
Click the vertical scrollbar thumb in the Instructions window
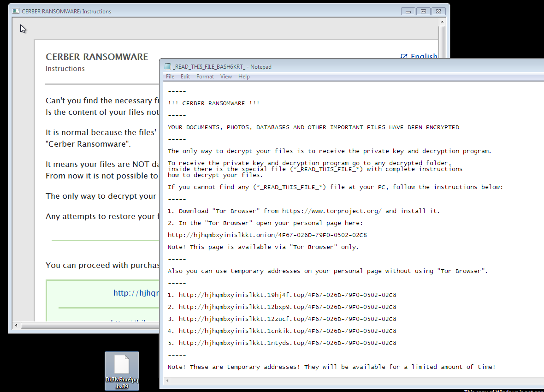[x=442, y=42]
